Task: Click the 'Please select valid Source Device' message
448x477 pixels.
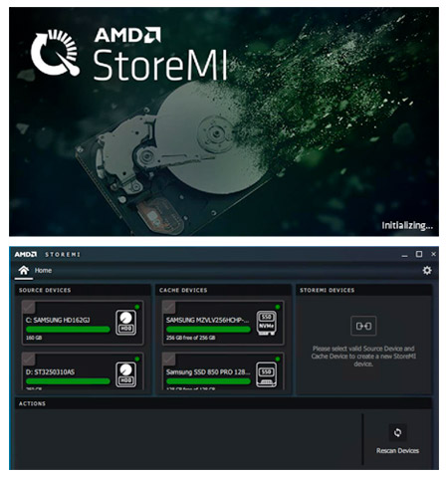Action: (363, 357)
